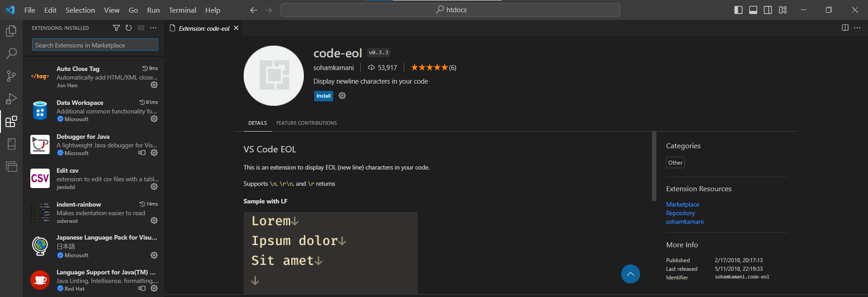
Task: Open the Search view in activity bar
Action: click(x=11, y=53)
